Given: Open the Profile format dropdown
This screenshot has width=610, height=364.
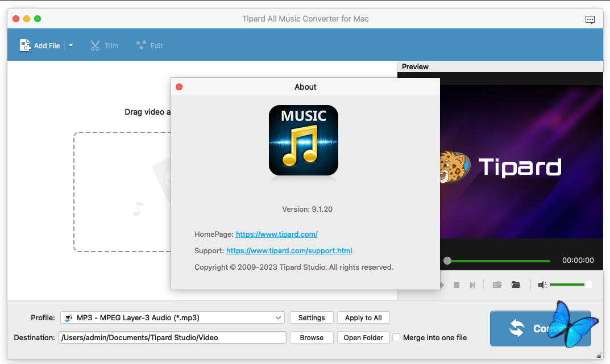Looking at the screenshot, I should tap(172, 317).
